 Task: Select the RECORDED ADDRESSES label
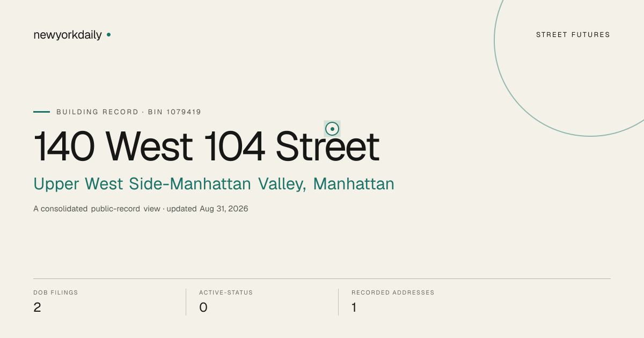click(393, 292)
